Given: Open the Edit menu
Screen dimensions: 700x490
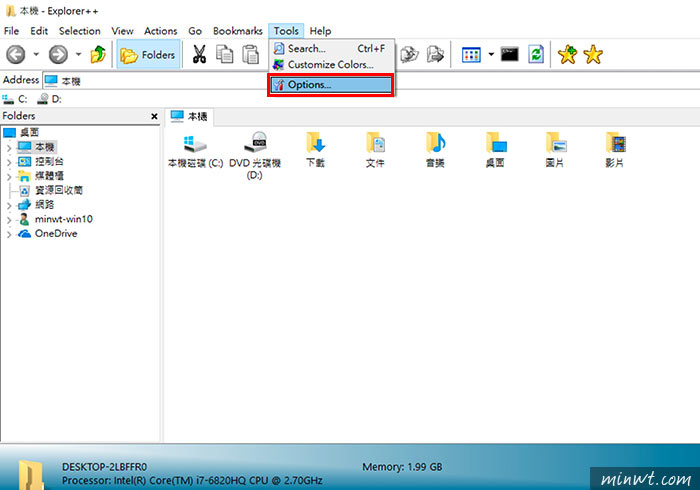Looking at the screenshot, I should pyautogui.click(x=39, y=31).
